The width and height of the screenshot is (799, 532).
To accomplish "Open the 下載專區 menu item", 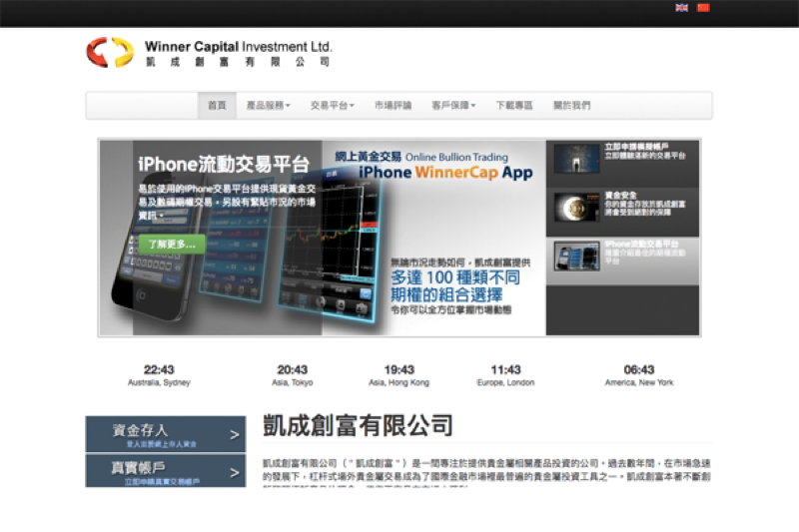I will pyautogui.click(x=514, y=106).
